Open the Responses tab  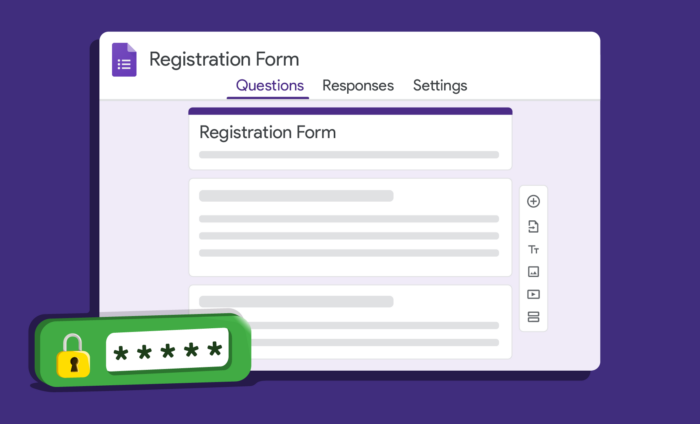click(358, 86)
